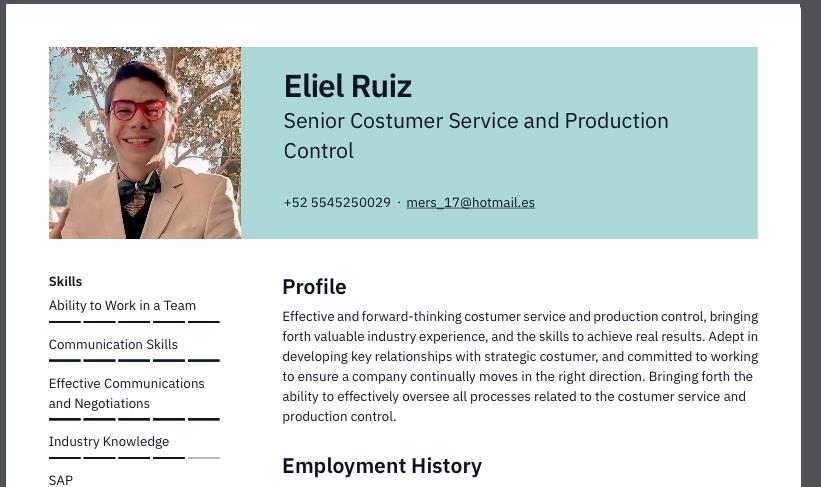Click the Ability to Work in a Team label
The image size is (821, 487).
(x=122, y=306)
